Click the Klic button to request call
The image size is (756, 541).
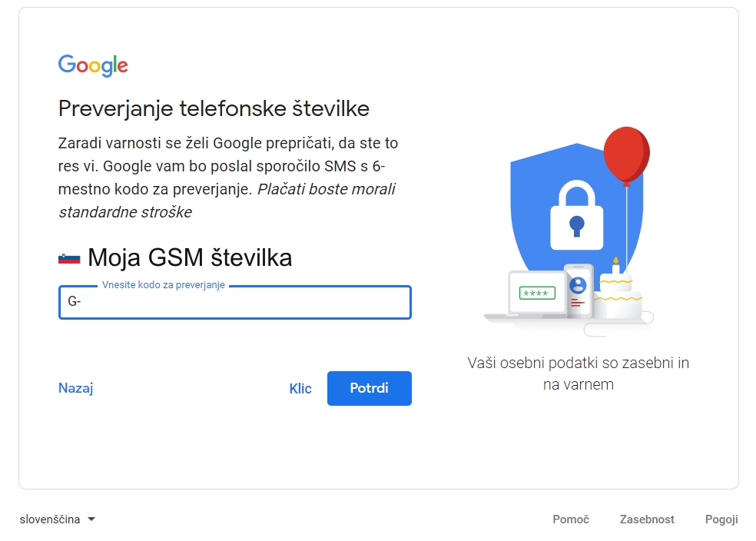(300, 389)
